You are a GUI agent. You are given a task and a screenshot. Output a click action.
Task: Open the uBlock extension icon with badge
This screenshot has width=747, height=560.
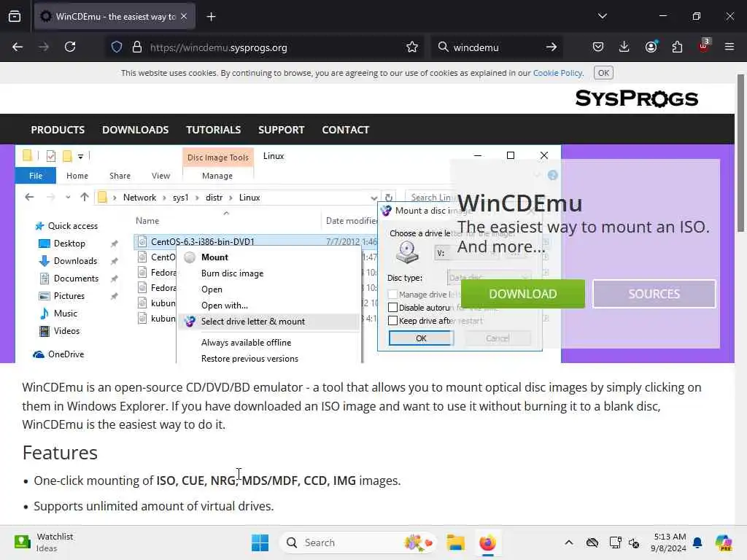(x=704, y=46)
